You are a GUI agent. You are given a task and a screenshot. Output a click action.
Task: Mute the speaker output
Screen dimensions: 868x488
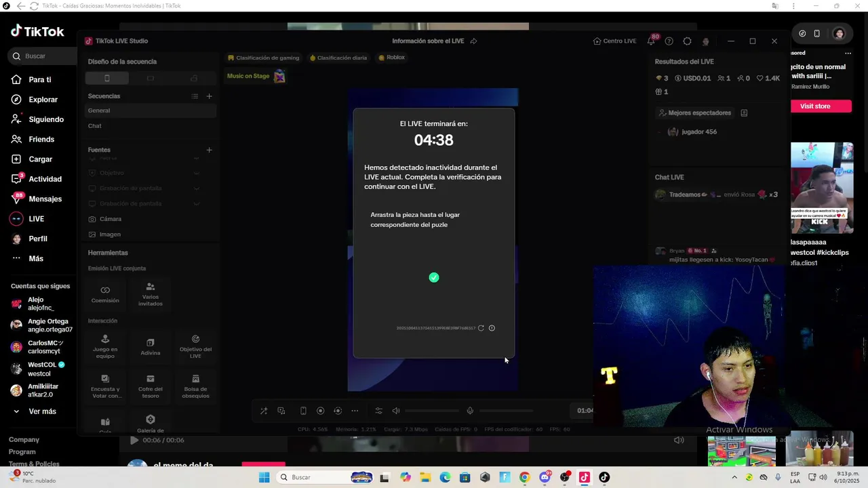point(396,411)
